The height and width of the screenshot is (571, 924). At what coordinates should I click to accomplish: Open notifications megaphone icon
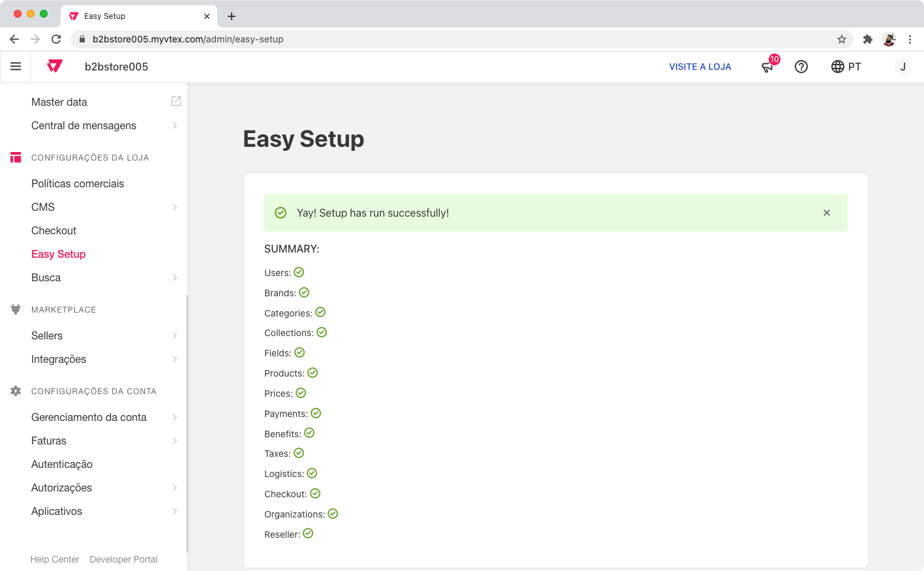tap(767, 67)
